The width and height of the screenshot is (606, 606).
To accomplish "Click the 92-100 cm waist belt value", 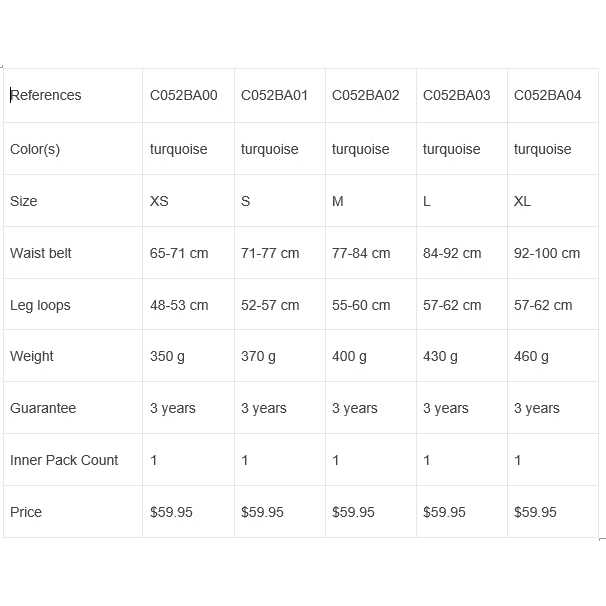I will (x=547, y=253).
